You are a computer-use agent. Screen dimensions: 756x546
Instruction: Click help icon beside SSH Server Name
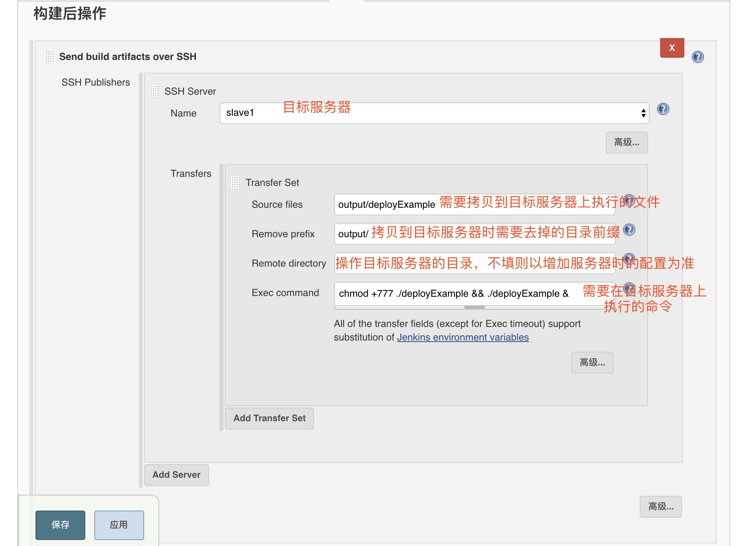663,109
